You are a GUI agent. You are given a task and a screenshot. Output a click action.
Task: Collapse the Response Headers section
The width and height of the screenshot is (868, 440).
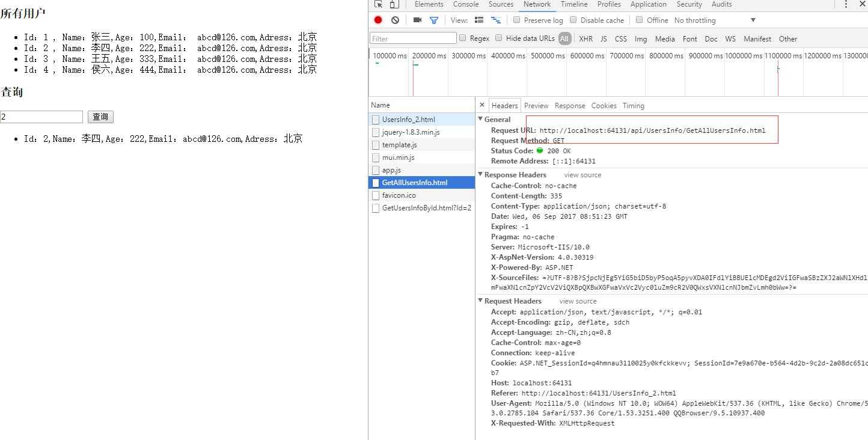click(481, 174)
